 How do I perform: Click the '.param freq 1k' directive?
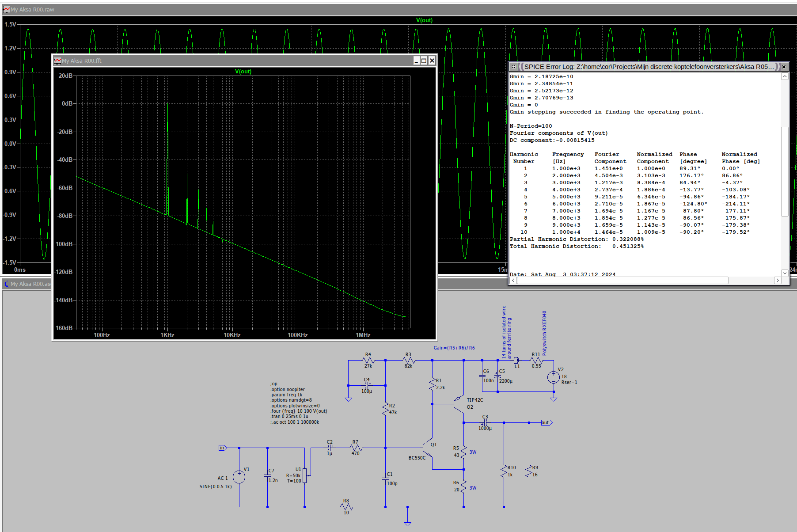286,395
